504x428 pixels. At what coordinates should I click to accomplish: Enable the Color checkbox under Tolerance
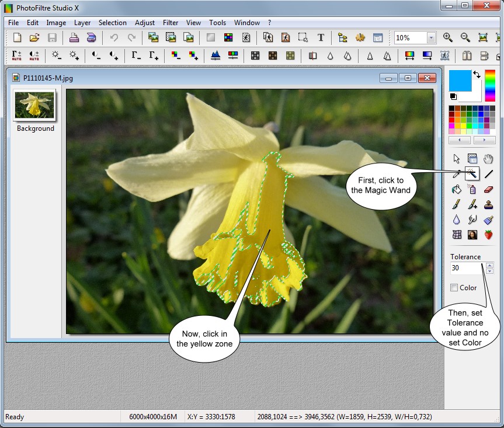[x=454, y=287]
